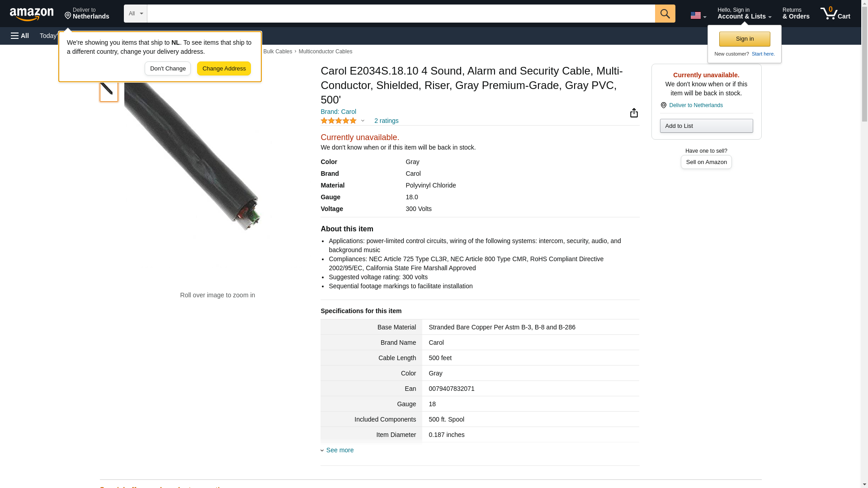The height and width of the screenshot is (488, 868).
Task: Expand See more specifications
Action: pos(340,450)
